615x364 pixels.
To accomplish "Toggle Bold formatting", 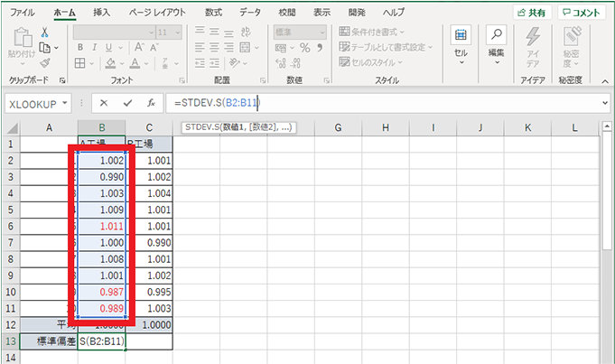I will coord(80,48).
